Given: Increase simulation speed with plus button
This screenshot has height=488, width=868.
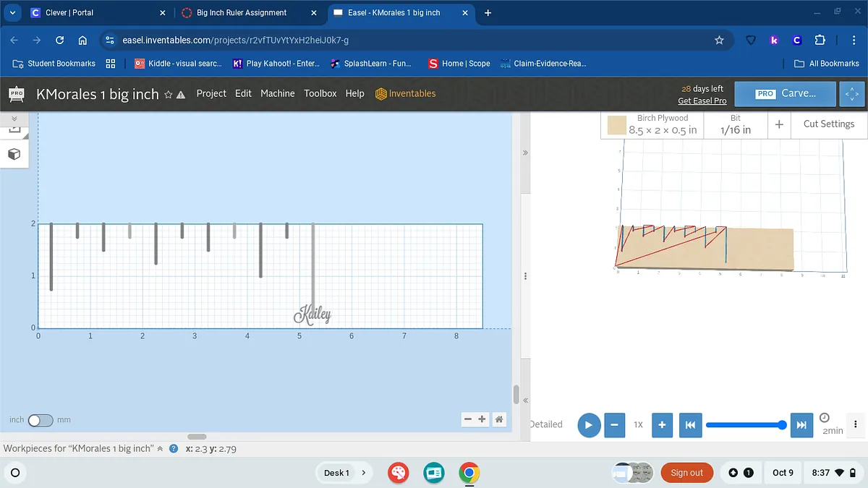Looking at the screenshot, I should coord(662,425).
